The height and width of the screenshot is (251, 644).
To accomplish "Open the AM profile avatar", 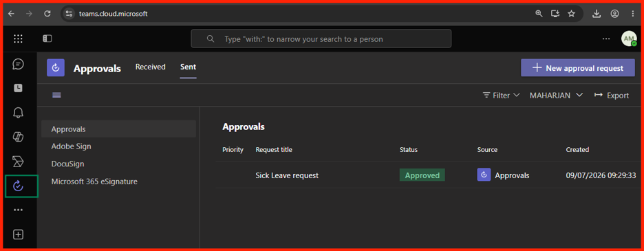I will point(629,39).
